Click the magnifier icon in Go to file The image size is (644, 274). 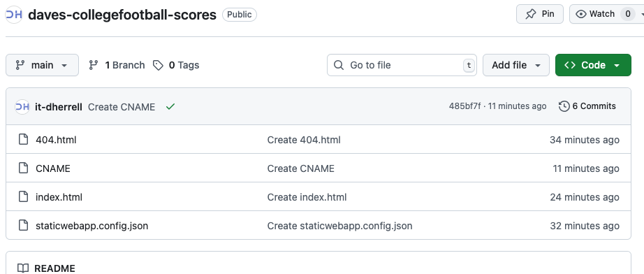(x=339, y=65)
